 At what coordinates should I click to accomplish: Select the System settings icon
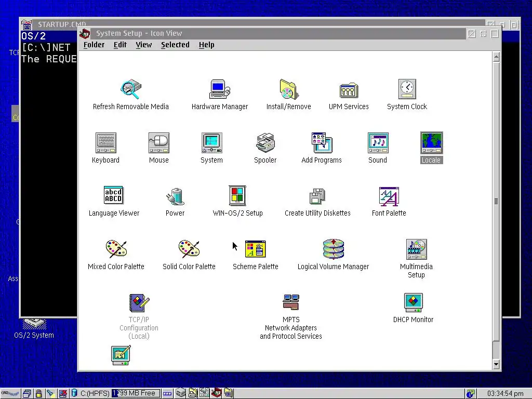(212, 143)
